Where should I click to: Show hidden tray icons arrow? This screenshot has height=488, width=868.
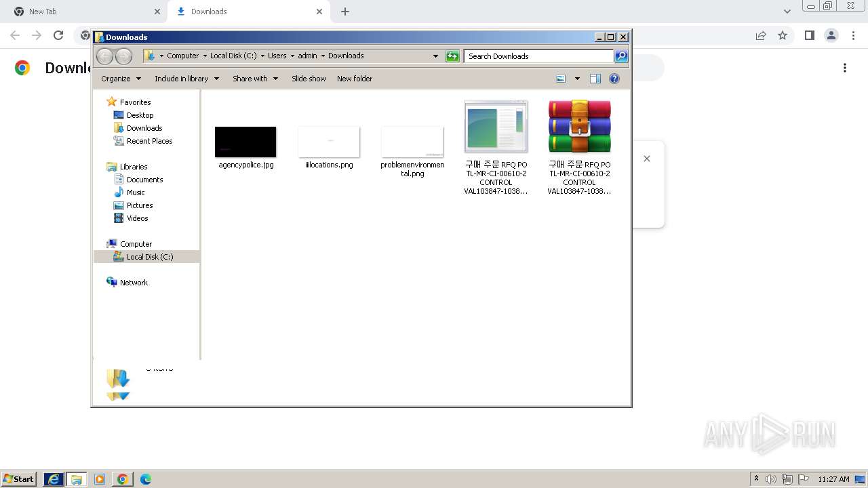coord(756,479)
